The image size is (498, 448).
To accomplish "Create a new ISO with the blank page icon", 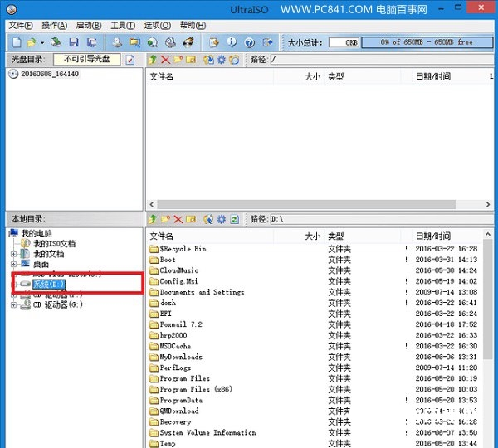I will click(17, 42).
